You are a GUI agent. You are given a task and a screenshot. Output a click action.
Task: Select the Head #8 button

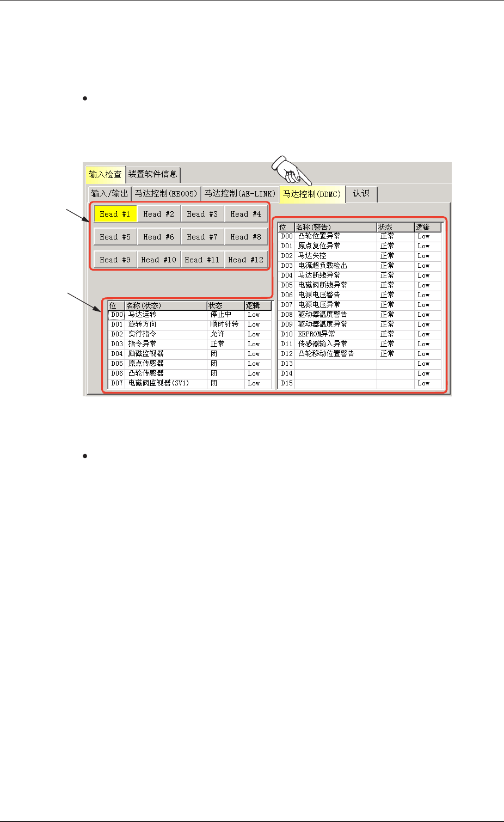(246, 237)
